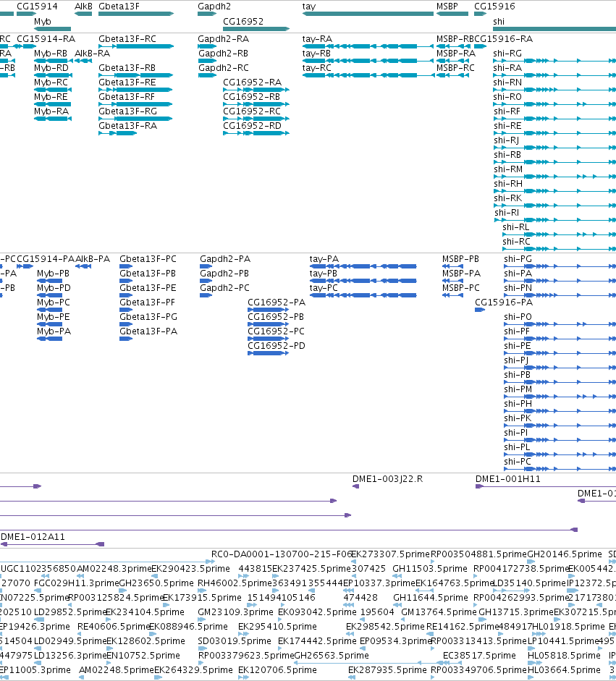Image resolution: width=616 pixels, height=681 pixels.
Task: Select the Myb-RE transcript label
Action: click(51, 97)
